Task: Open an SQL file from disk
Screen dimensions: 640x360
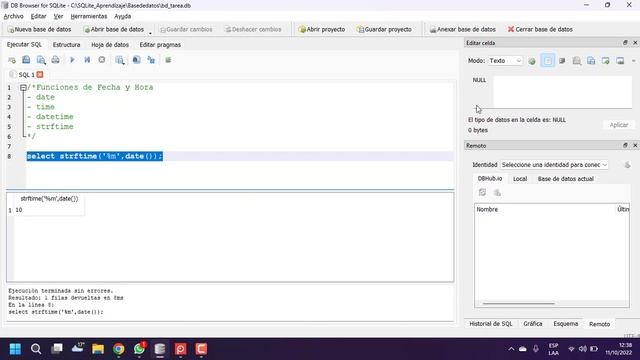Action: pos(26,60)
